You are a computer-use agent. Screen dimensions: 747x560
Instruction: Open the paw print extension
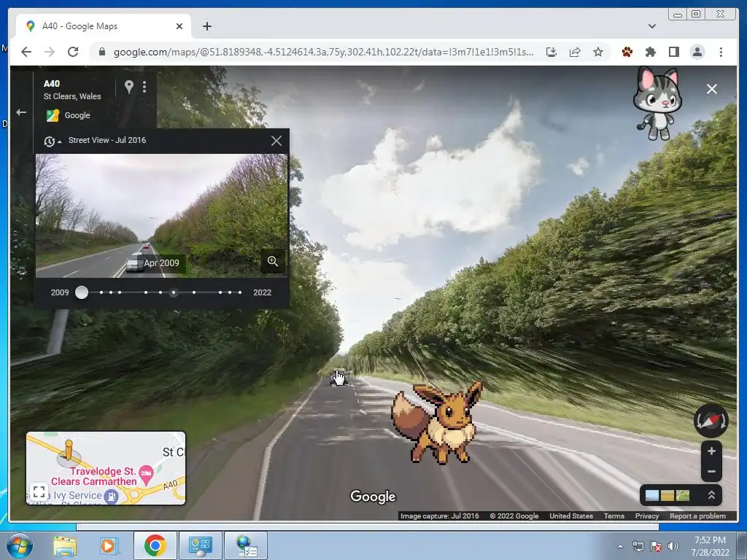click(x=627, y=52)
